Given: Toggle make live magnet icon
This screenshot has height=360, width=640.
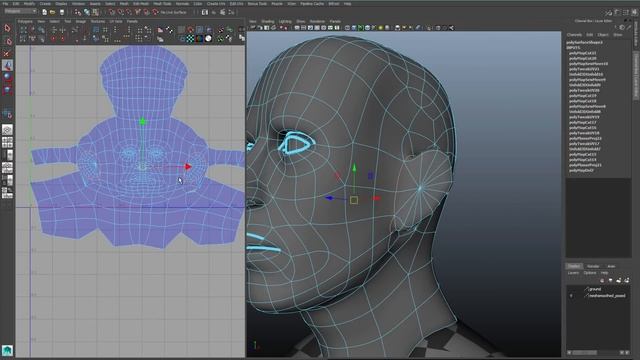Looking at the screenshot, I should 155,12.
